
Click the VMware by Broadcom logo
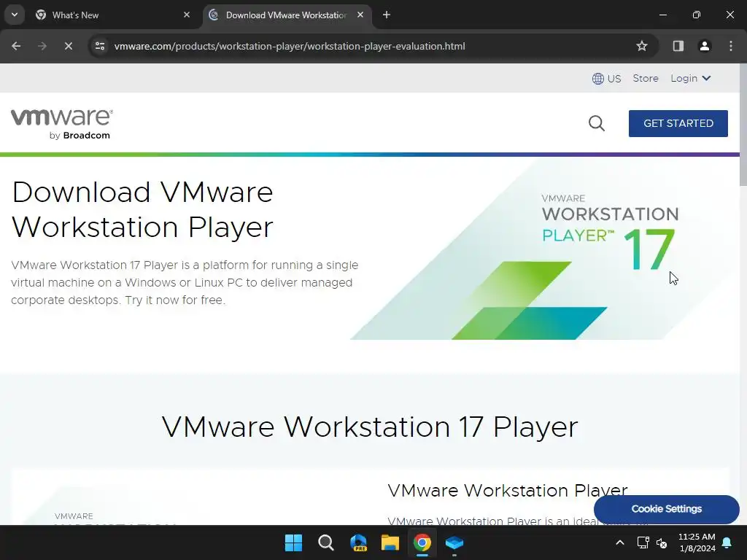tap(62, 124)
